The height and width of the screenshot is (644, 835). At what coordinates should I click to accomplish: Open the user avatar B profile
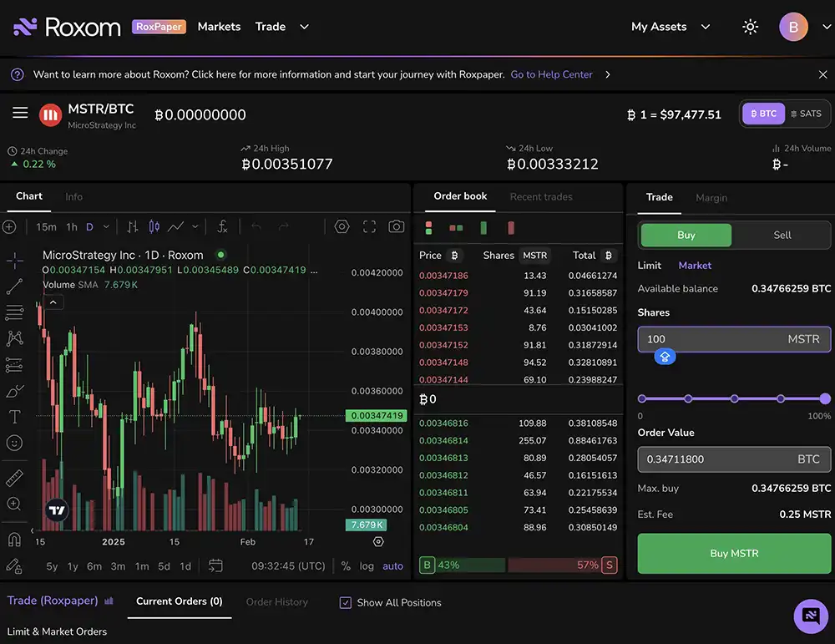[793, 27]
